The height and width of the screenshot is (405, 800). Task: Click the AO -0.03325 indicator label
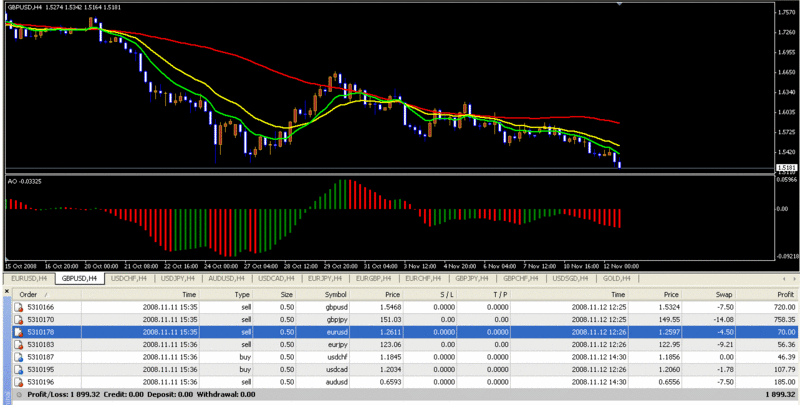[24, 181]
